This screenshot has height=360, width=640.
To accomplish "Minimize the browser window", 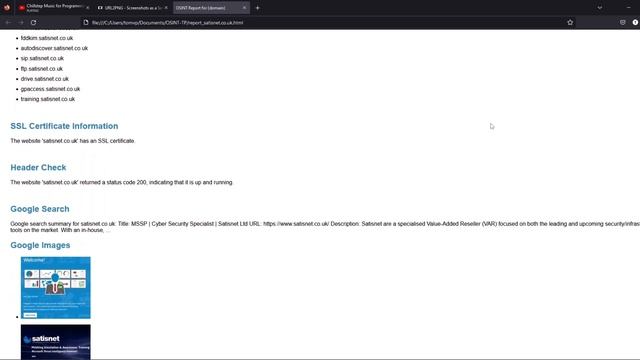I will (629, 8).
